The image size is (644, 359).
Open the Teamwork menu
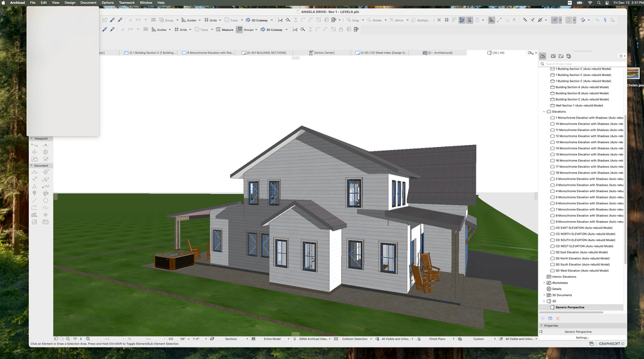click(x=126, y=3)
